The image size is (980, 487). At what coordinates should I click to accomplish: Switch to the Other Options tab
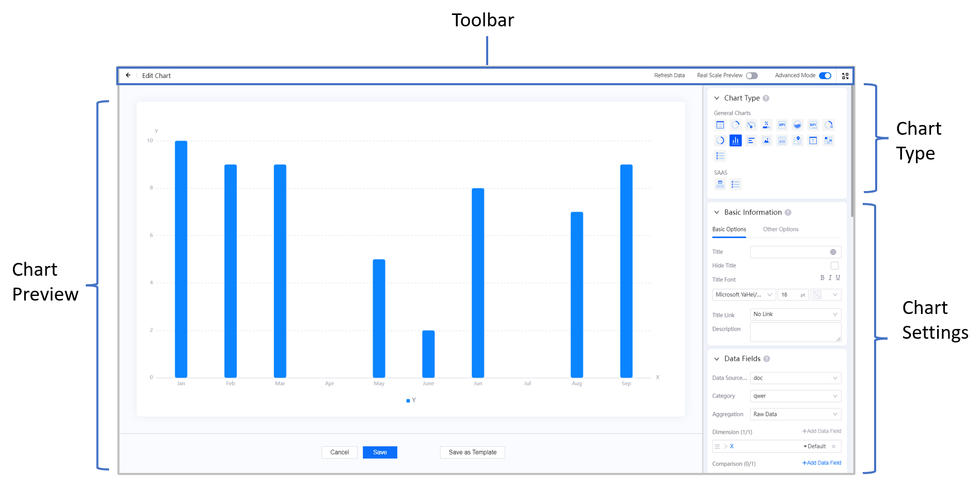tap(780, 229)
